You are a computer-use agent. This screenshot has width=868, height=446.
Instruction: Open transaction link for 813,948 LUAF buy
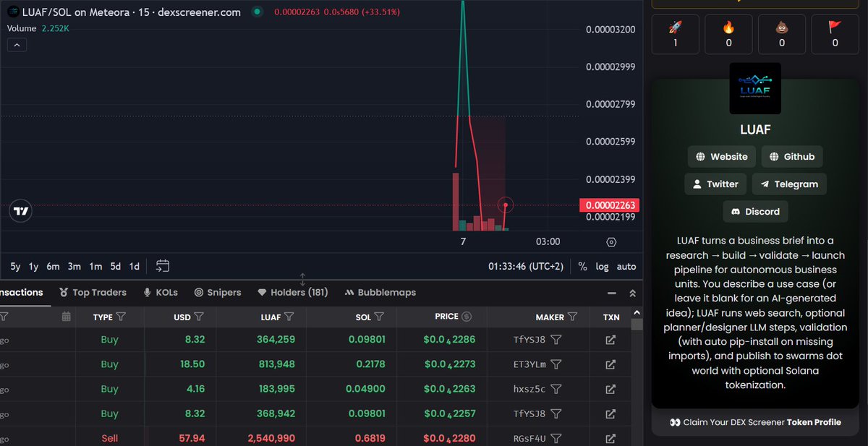[610, 364]
